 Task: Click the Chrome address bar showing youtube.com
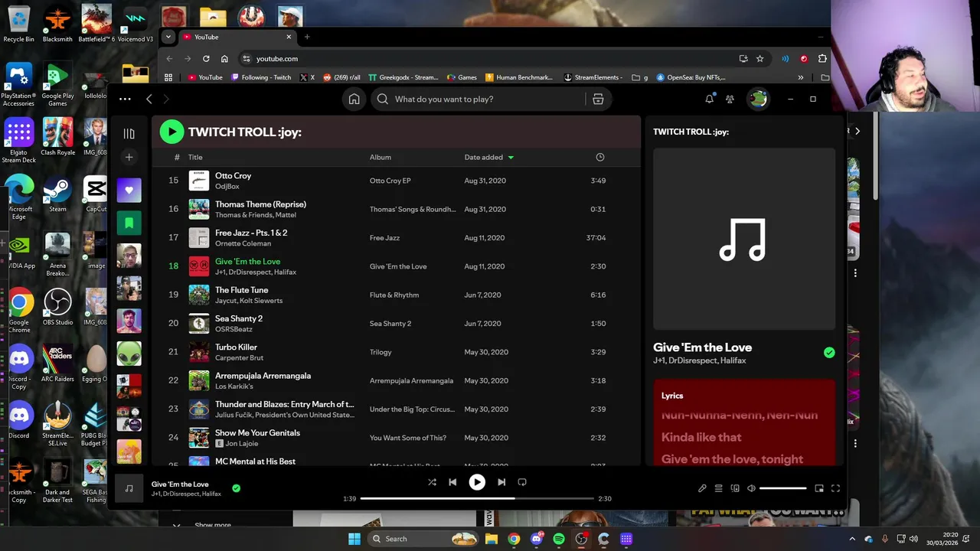pyautogui.click(x=490, y=58)
